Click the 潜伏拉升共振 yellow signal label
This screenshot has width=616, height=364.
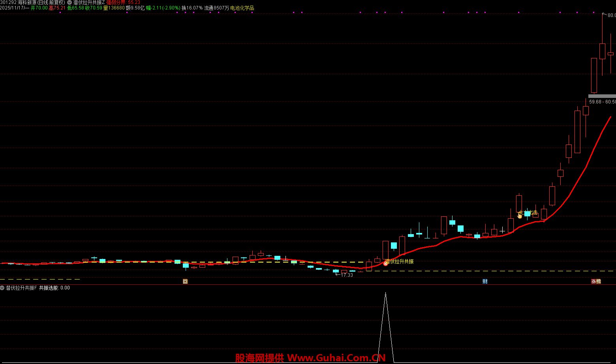(x=401, y=261)
